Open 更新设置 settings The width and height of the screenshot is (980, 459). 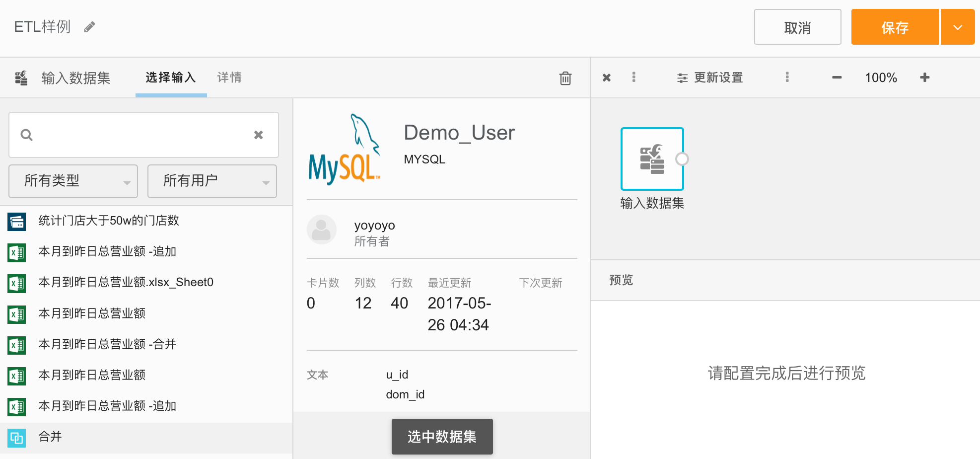click(x=710, y=77)
